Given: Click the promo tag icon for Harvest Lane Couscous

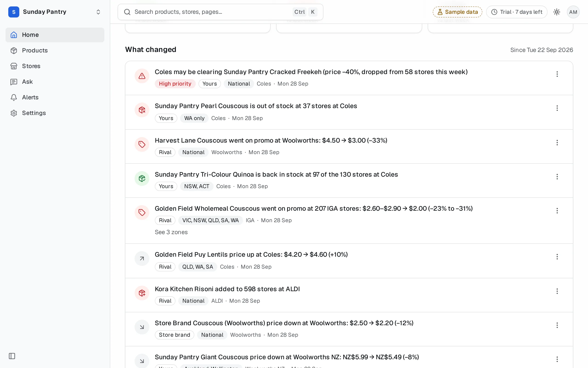Looking at the screenshot, I should coord(142,144).
